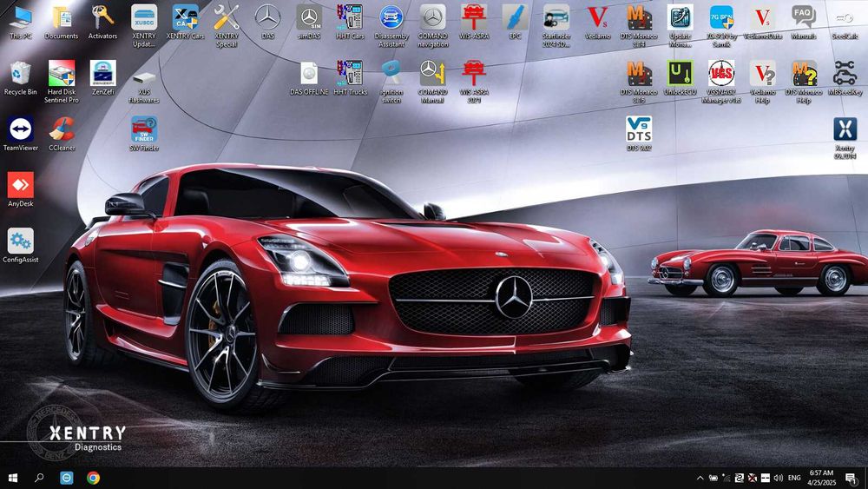Image resolution: width=868 pixels, height=489 pixels.
Task: Open the ignition switch shortcut
Action: pos(391,82)
